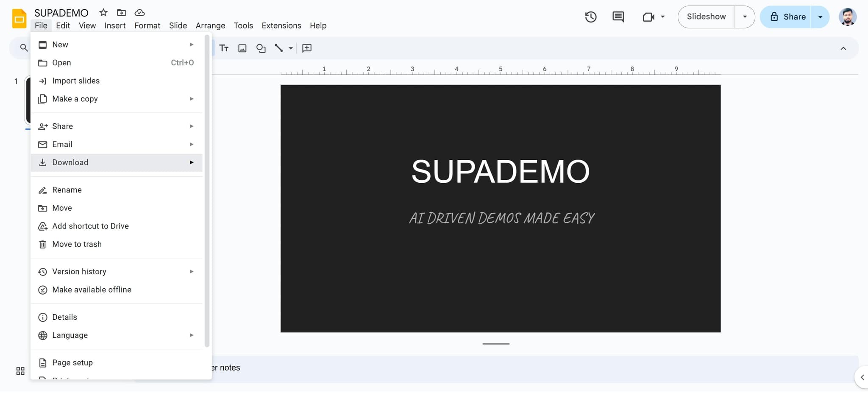The height and width of the screenshot is (393, 868).
Task: Expand the Slideshow options dropdown arrow
Action: pos(745,17)
